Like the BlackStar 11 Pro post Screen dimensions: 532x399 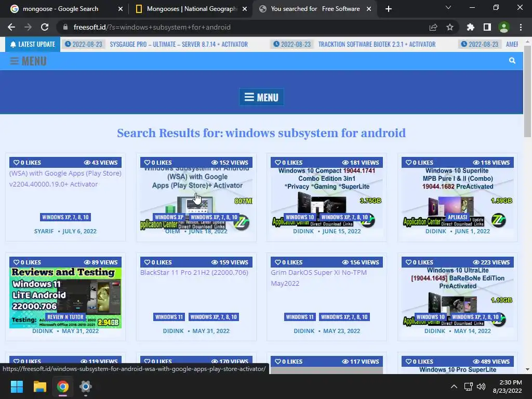158,262
